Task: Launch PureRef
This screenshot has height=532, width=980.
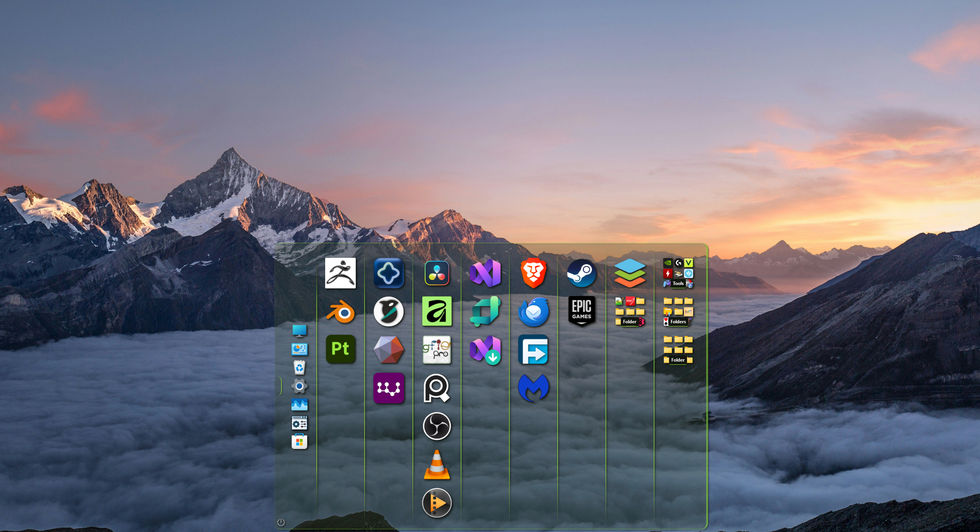Action: [437, 388]
